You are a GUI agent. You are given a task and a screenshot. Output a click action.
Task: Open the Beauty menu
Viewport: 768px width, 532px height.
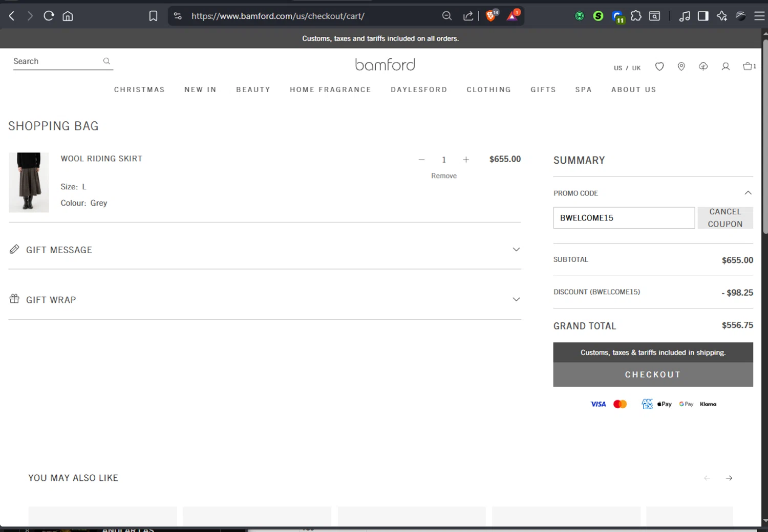(x=253, y=90)
